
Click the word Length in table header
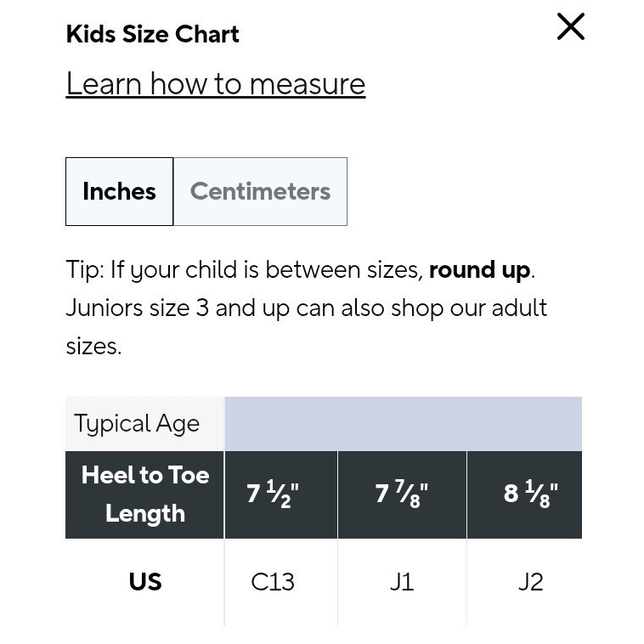(x=145, y=514)
